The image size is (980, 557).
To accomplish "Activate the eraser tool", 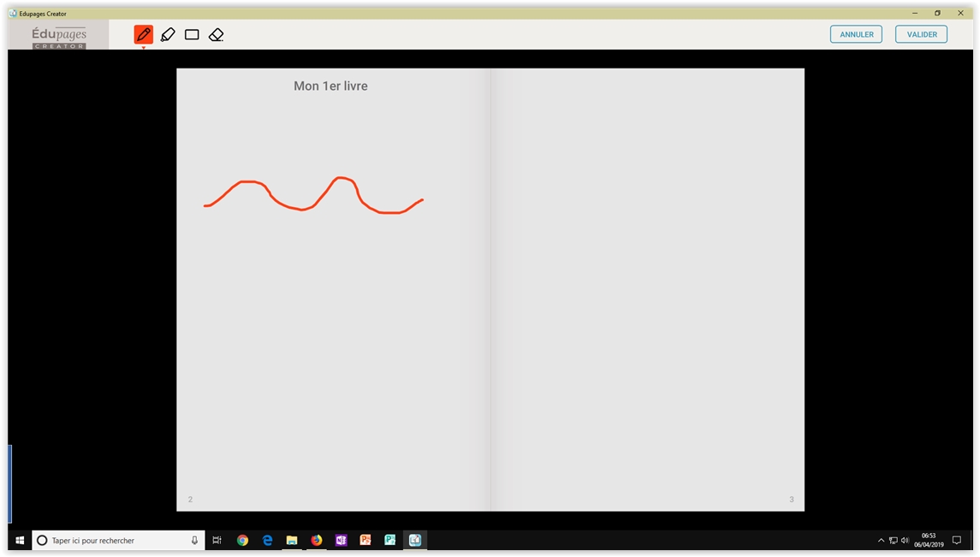I will (x=216, y=34).
